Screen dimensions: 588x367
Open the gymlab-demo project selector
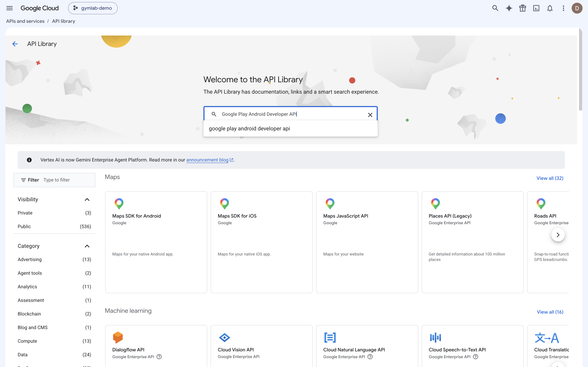(x=93, y=8)
